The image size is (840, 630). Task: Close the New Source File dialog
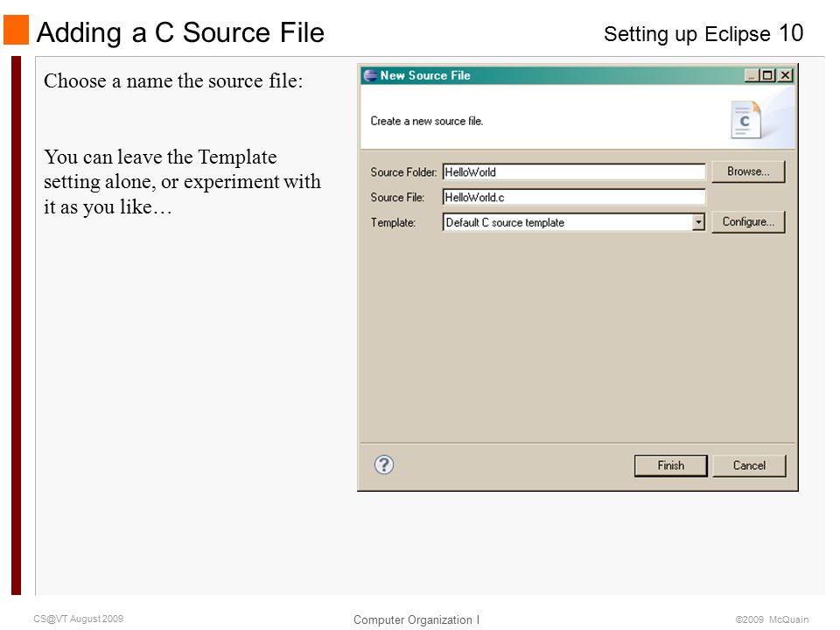coord(785,75)
